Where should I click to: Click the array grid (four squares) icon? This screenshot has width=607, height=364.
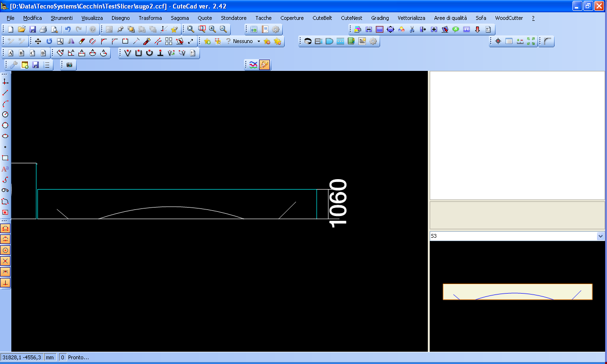169,41
